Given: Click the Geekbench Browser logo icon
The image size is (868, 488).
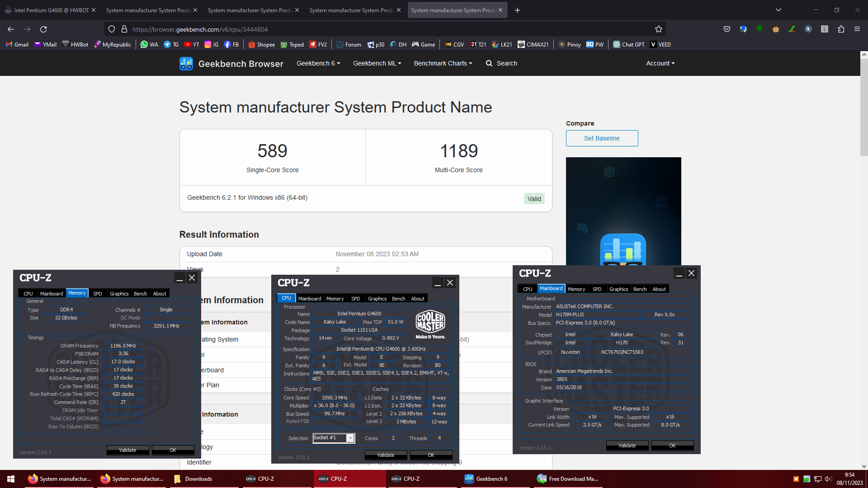Looking at the screenshot, I should click(186, 64).
